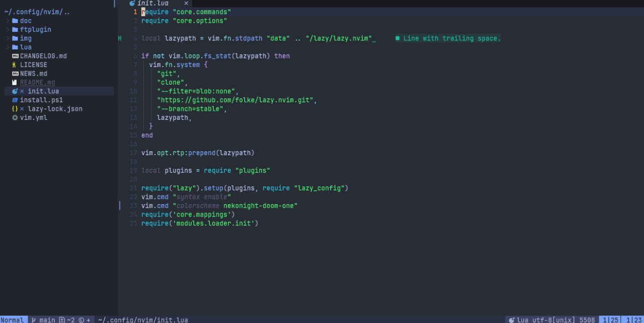Viewport: 644px width, 323px height.
Task: Expand the lua folder chevron
Action: tap(8, 47)
